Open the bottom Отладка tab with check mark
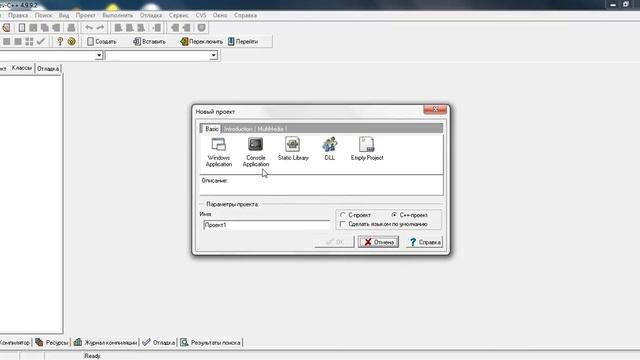The image size is (640, 360). [158, 342]
